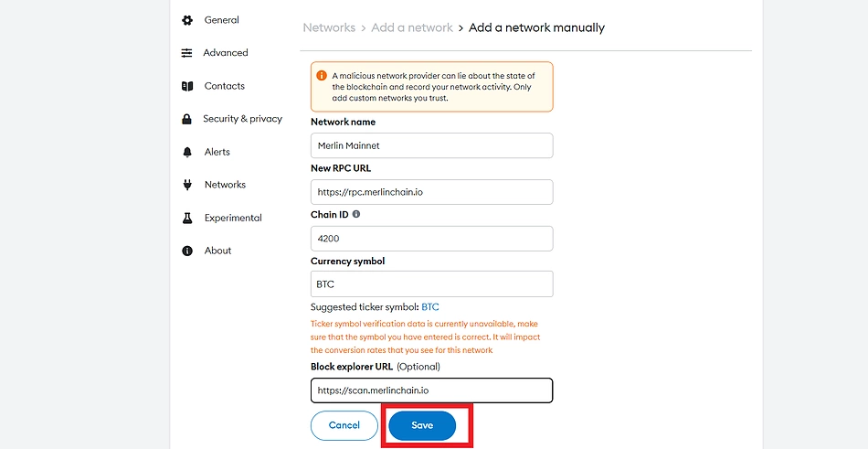Save the Merlin Mainnet network
Screen dimensions: 868x449
point(422,425)
